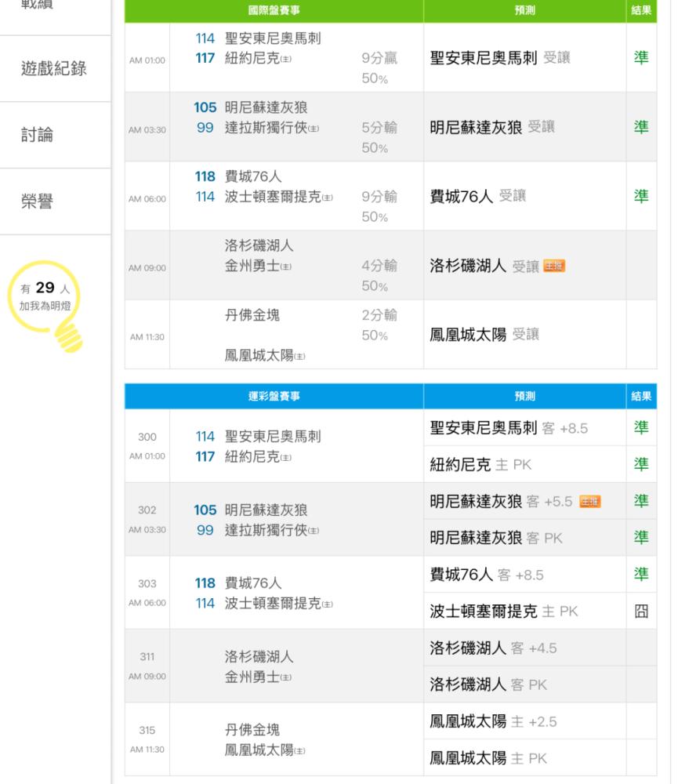Click 預測 header in green table

pyautogui.click(x=525, y=10)
